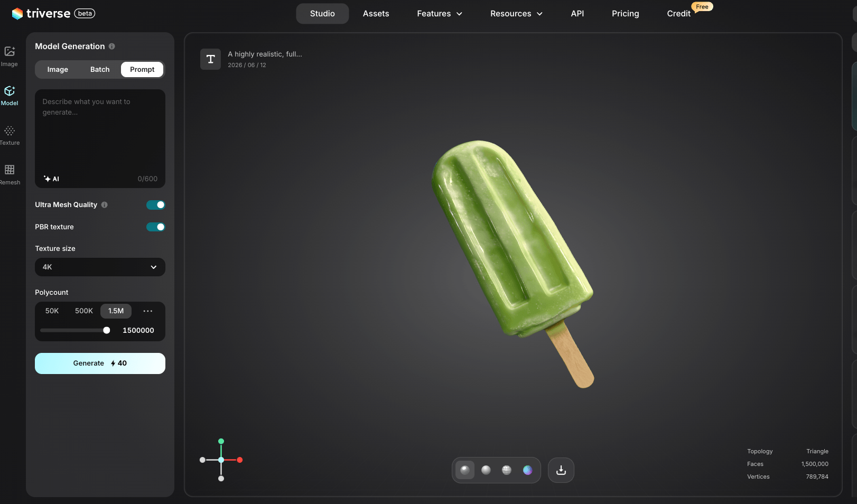Select the colorful normal sphere view mode
Viewport: 857px width, 504px height.
527,470
